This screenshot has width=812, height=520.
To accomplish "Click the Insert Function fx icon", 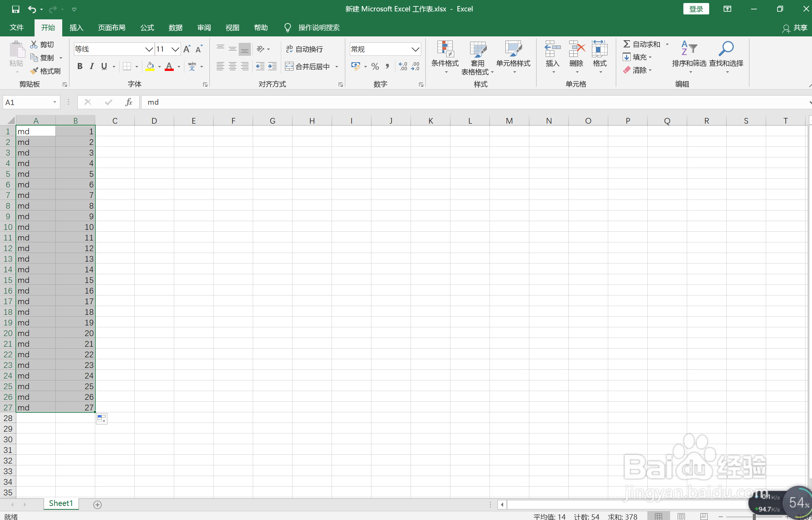I will (x=129, y=102).
